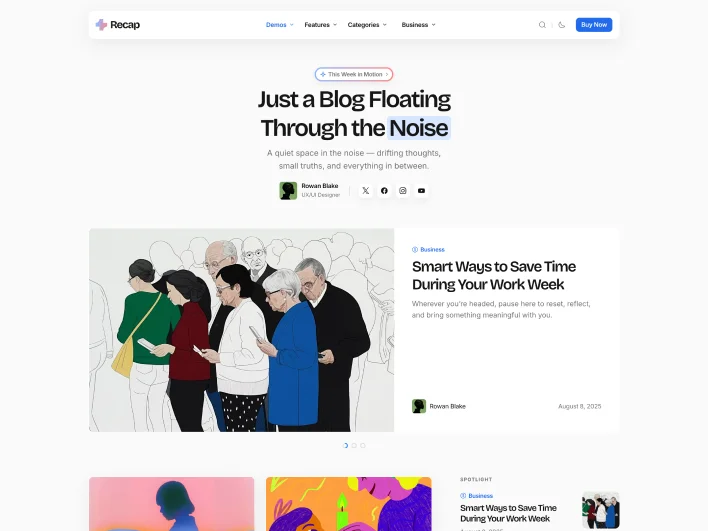Image resolution: width=708 pixels, height=531 pixels.
Task: Open the Instagram social icon
Action: [403, 191]
